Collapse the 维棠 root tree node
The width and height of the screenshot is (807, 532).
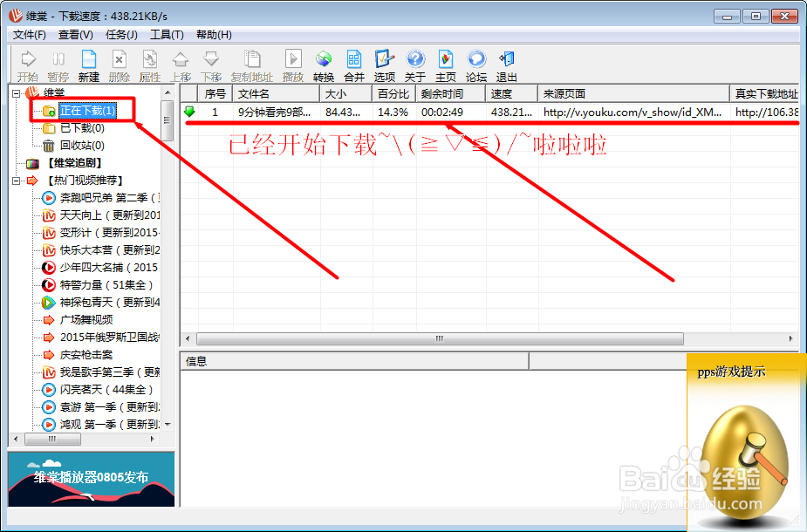click(17, 93)
